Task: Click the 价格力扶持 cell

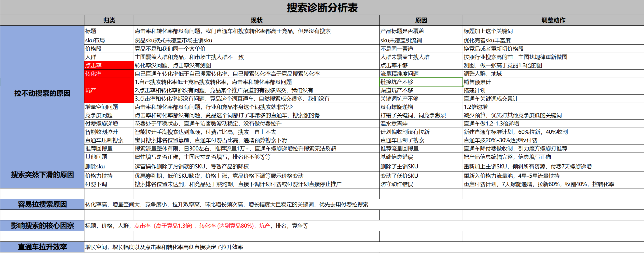Action: [109, 176]
